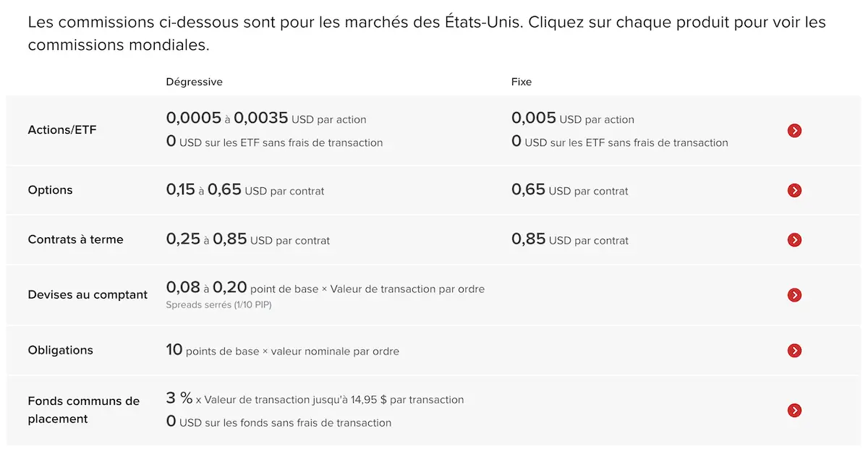Image resolution: width=868 pixels, height=462 pixels.
Task: Click the Devises au comptant label
Action: 88,295
